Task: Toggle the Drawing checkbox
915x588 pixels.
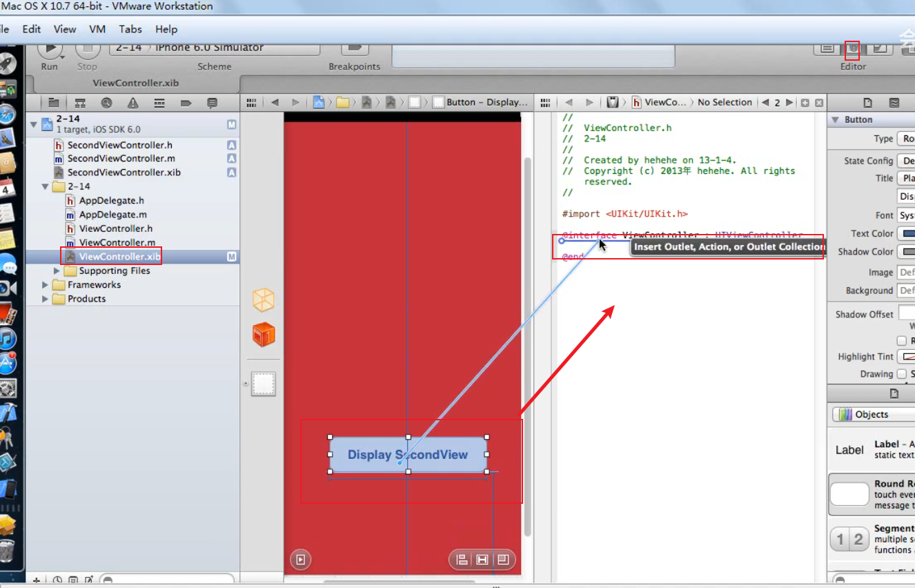Action: [901, 374]
